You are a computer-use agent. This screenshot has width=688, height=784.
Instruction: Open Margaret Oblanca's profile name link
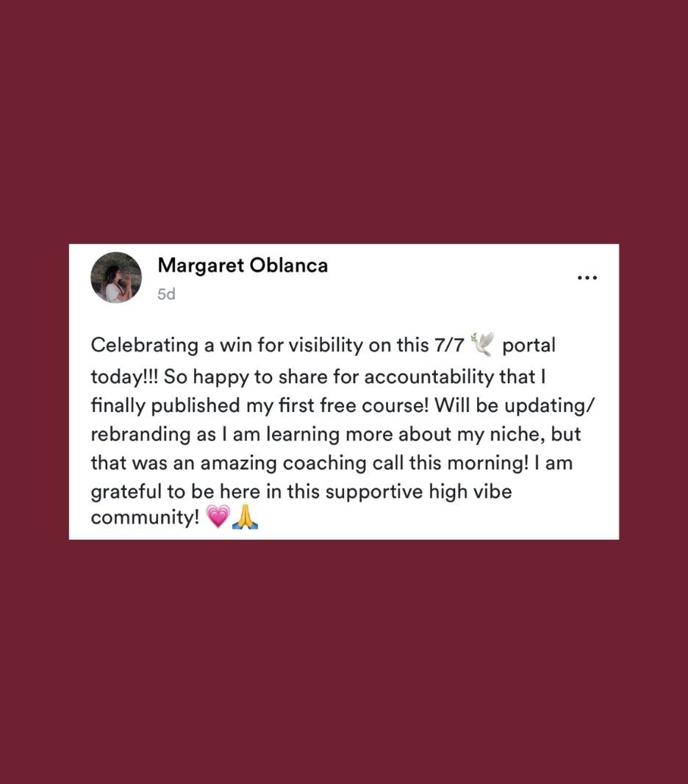coord(243,266)
